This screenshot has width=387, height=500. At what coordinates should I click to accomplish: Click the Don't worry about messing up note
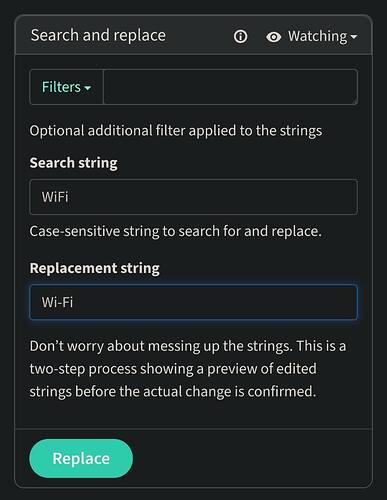tap(188, 369)
